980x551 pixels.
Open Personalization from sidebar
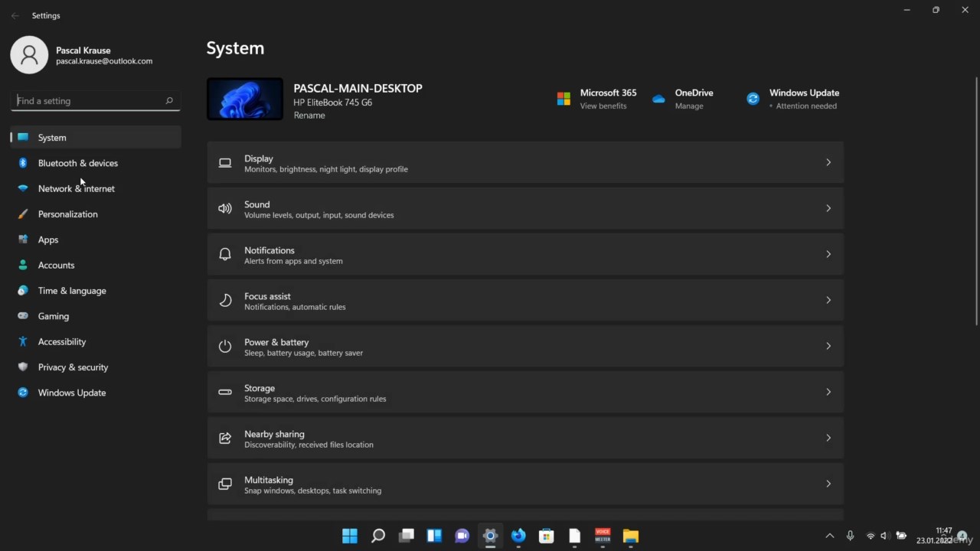(x=67, y=214)
